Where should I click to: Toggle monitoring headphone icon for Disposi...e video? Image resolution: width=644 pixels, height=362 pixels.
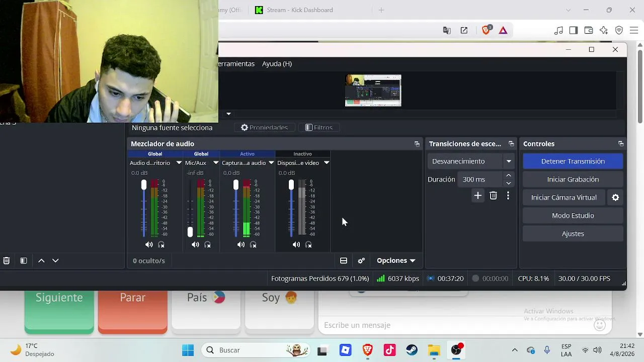coord(309,245)
